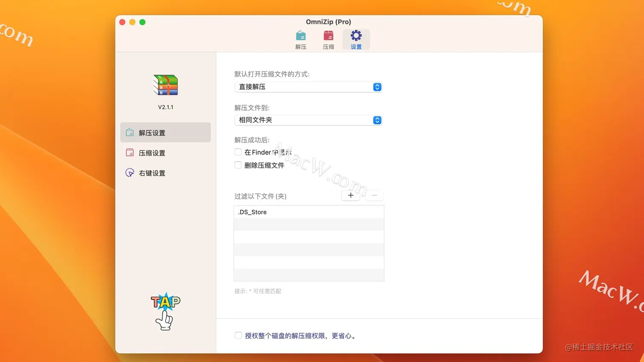Click the OmniZip archive logo icon

166,85
